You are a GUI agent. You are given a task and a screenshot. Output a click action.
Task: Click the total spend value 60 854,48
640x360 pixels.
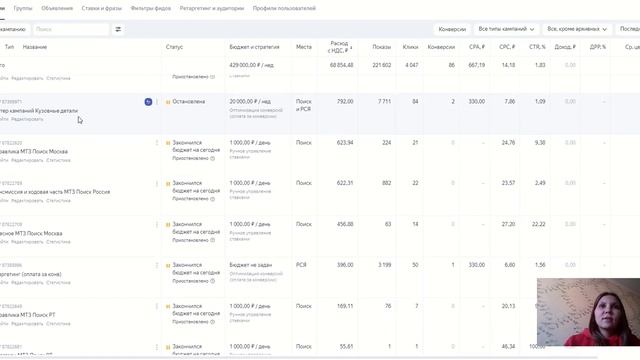342,65
